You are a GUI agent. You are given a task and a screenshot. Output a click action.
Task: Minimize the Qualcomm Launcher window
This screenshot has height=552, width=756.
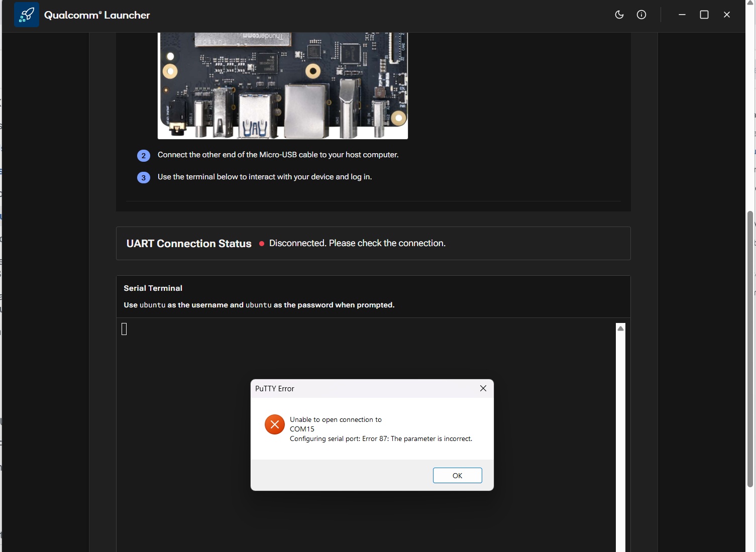[682, 15]
